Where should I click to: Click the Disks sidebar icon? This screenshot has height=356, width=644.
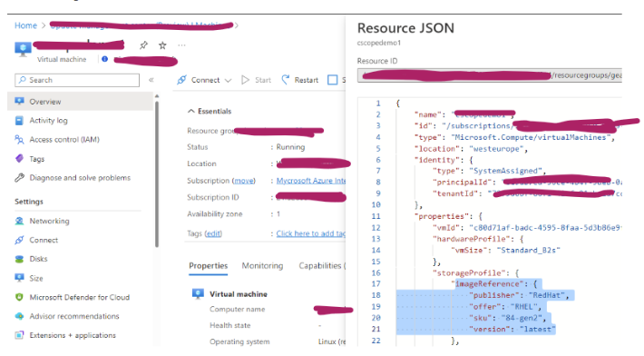(19, 259)
